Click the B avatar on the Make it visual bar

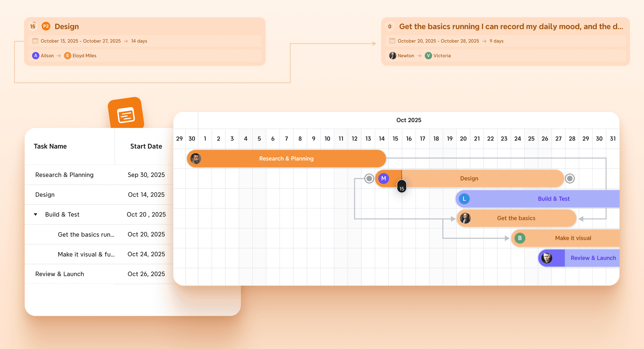coord(520,238)
